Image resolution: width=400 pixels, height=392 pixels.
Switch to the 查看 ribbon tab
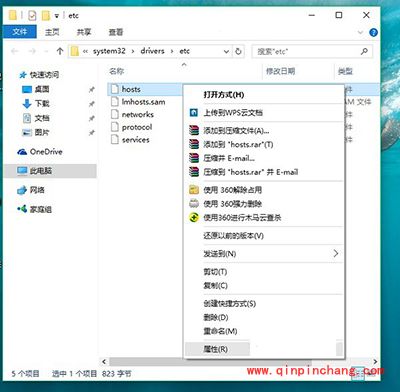click(x=116, y=32)
